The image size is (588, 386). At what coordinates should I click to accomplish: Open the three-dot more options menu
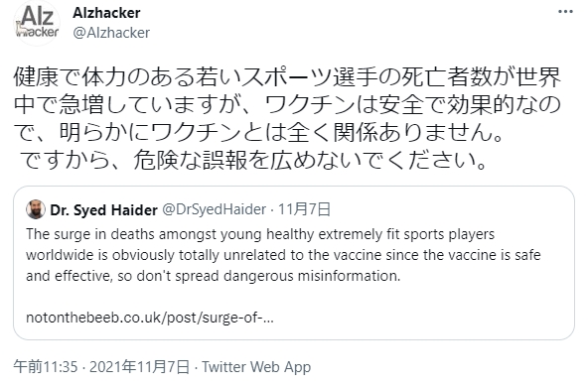[x=565, y=12]
